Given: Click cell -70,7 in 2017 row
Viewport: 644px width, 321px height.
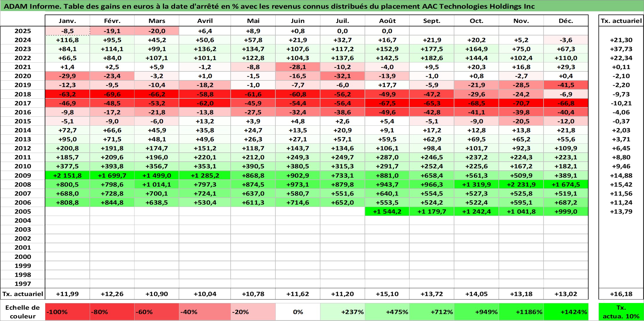Looking at the screenshot, I should coord(521,103).
